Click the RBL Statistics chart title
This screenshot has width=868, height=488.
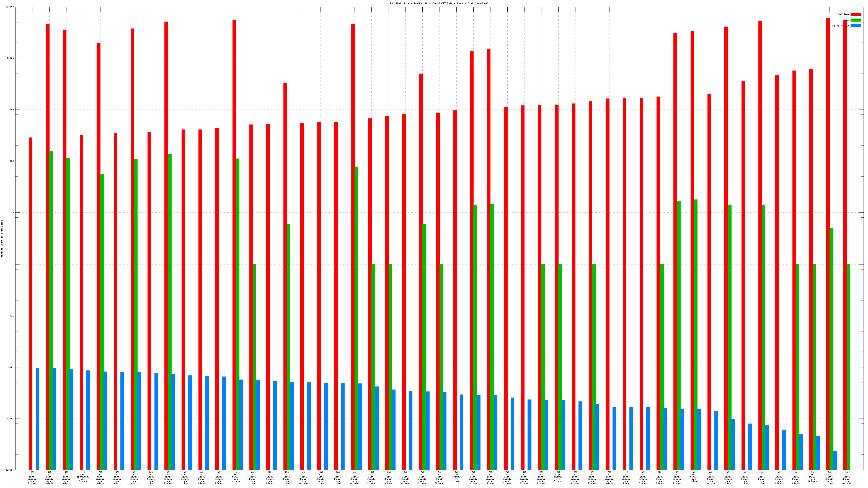click(439, 3)
